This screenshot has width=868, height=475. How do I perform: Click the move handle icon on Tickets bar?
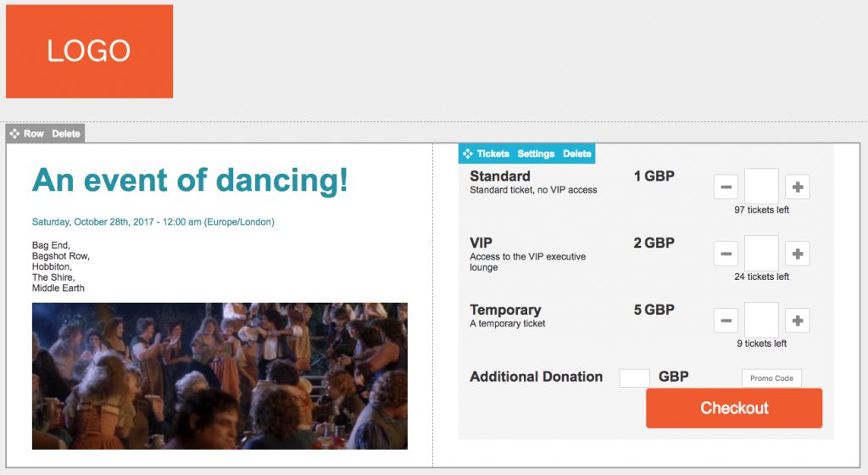point(468,154)
